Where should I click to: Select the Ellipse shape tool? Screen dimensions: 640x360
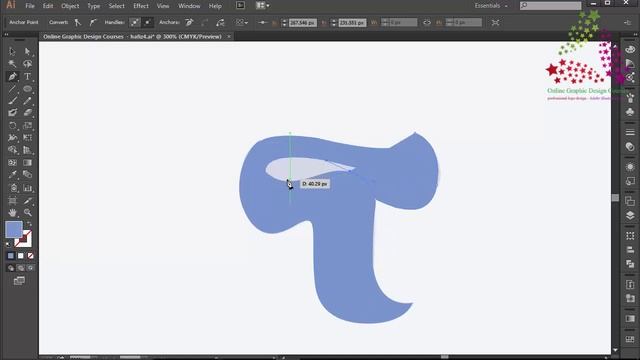(x=27, y=89)
